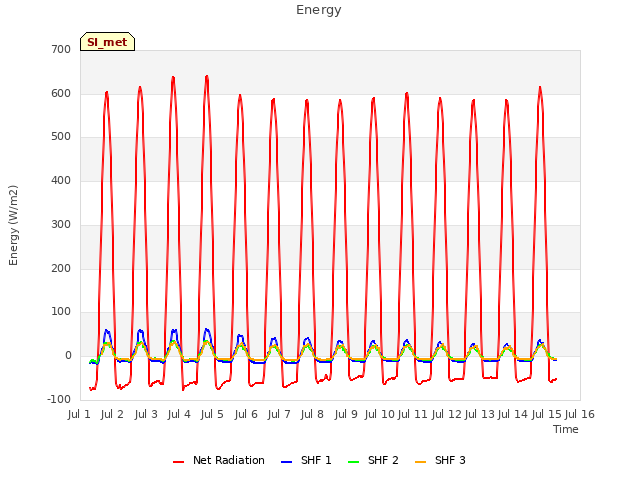This screenshot has height=480, width=640.
Task: Click the Jul 4 x-axis tick label
Action: click(179, 414)
